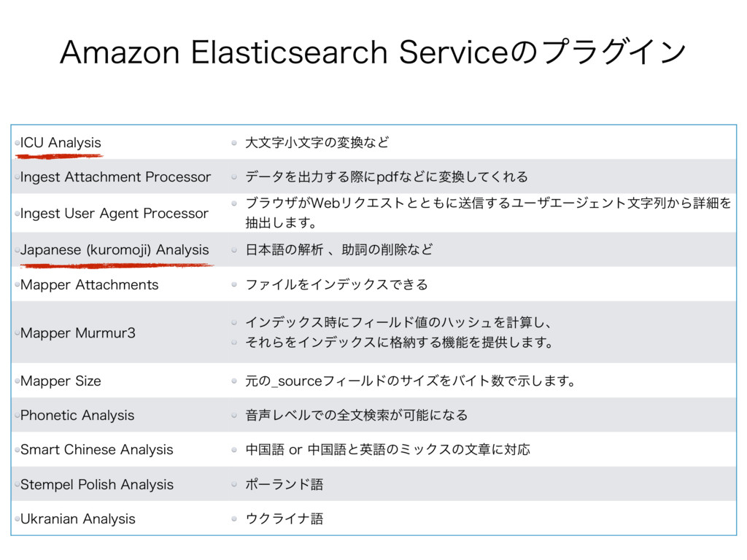Select the Mapper Attachments entry

(89, 284)
